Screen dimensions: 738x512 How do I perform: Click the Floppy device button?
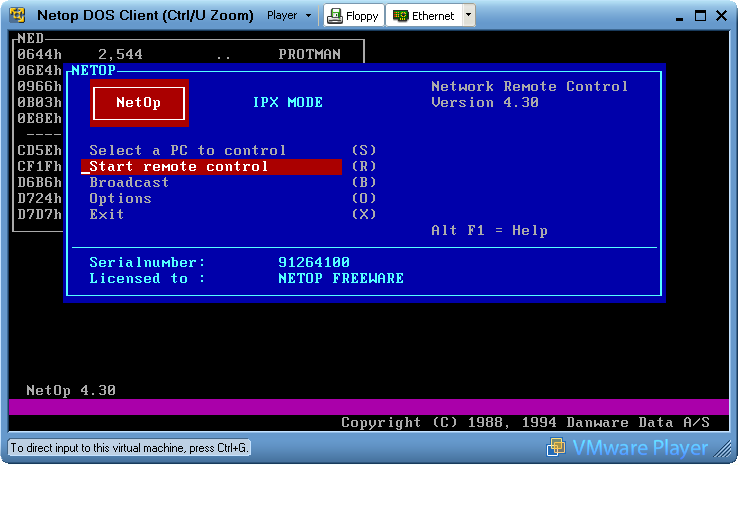point(354,16)
